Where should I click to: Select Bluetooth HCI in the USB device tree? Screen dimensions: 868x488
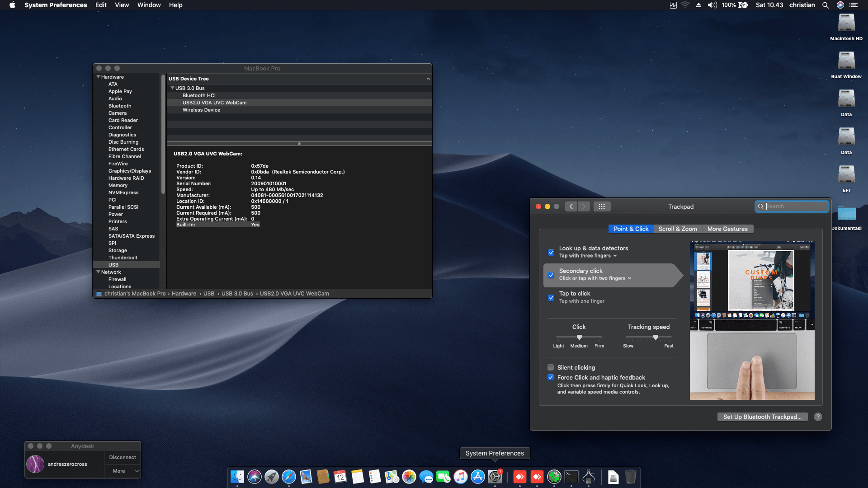(x=199, y=95)
